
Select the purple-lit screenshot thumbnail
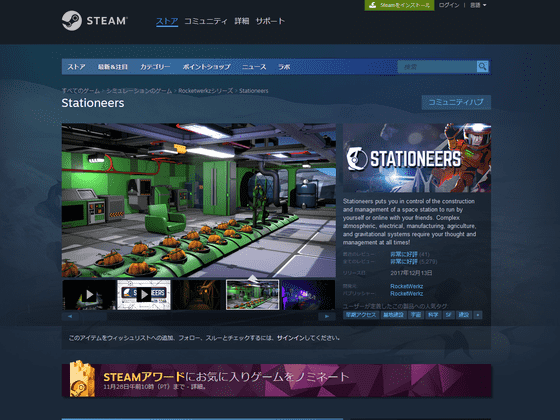308,295
